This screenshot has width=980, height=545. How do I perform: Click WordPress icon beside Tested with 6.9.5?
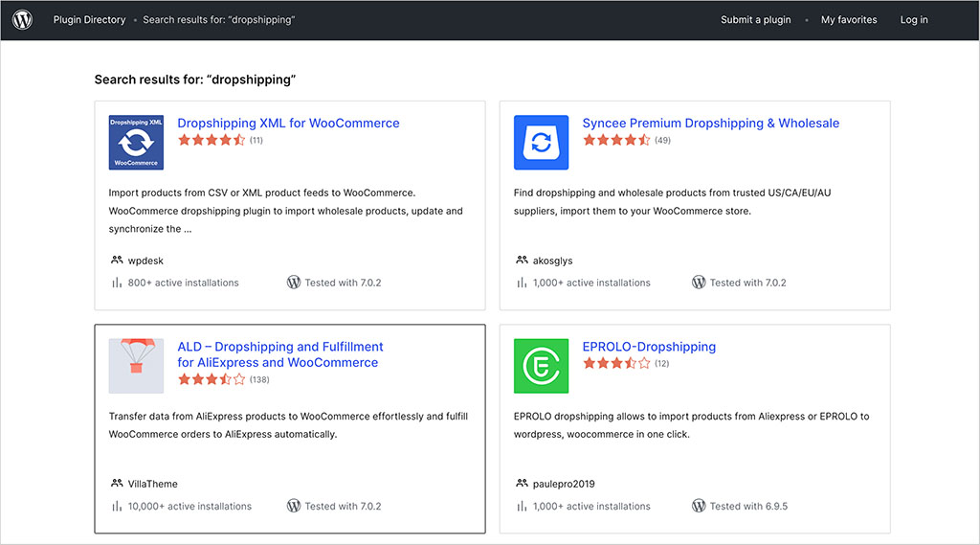(x=699, y=506)
